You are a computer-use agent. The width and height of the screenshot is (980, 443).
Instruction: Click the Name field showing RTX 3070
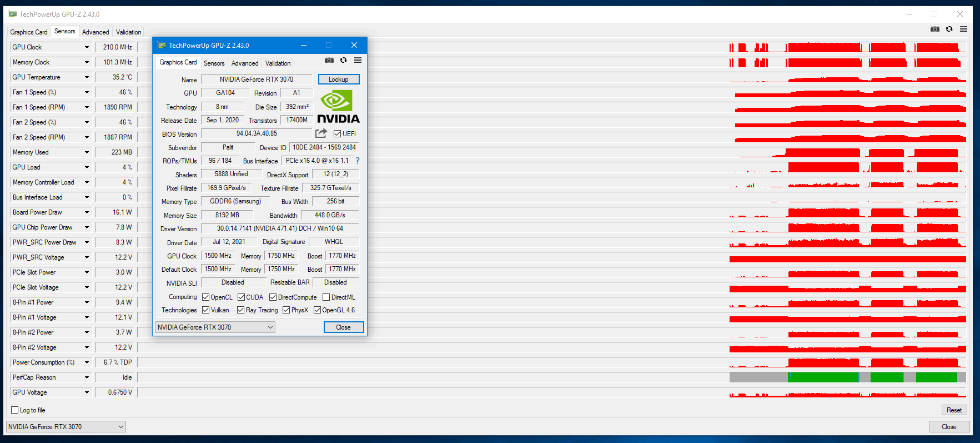257,79
